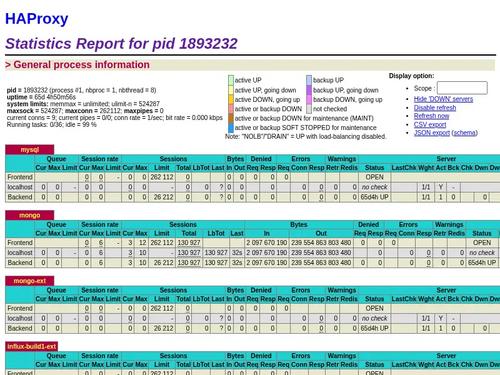Click localhost row in mysql table

pos(253,187)
